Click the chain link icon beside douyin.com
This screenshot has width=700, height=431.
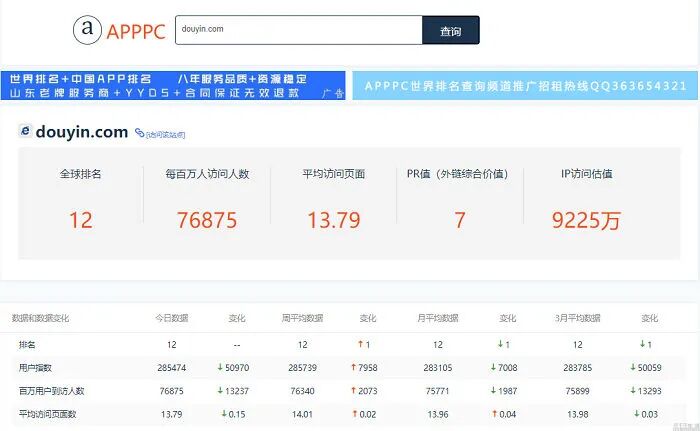tap(140, 133)
